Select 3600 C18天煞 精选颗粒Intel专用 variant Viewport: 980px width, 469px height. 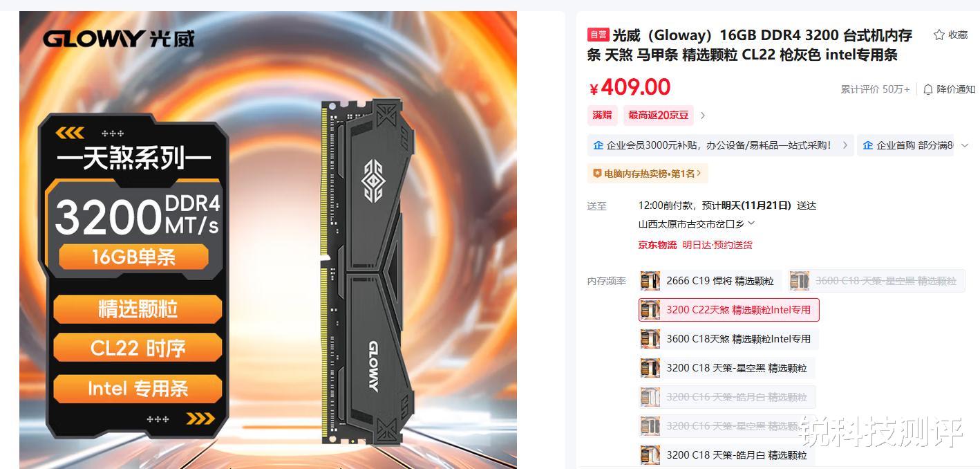[x=729, y=339]
